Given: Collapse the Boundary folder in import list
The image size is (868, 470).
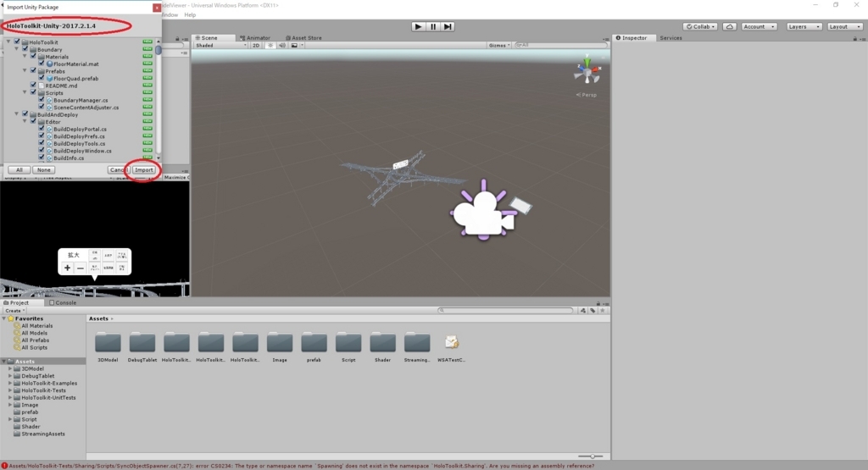Looking at the screenshot, I should pos(17,49).
